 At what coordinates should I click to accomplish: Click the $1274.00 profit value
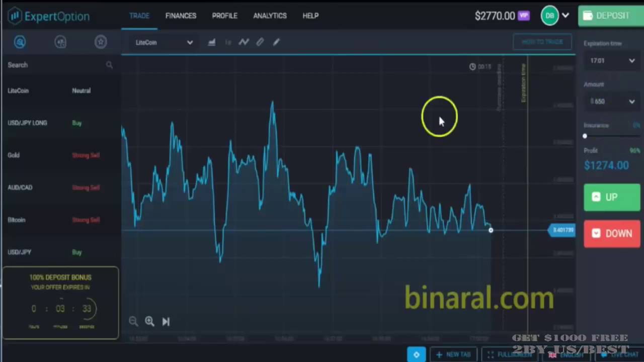[606, 165]
